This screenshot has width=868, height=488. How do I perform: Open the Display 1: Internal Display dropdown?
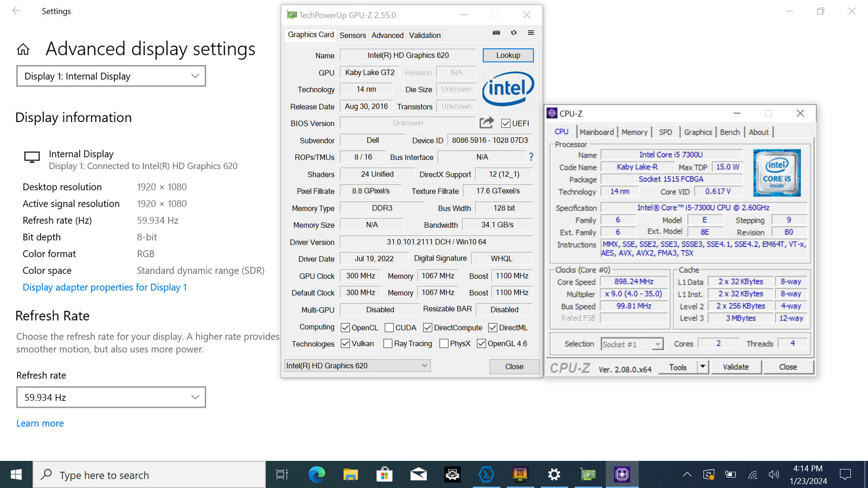(x=111, y=76)
